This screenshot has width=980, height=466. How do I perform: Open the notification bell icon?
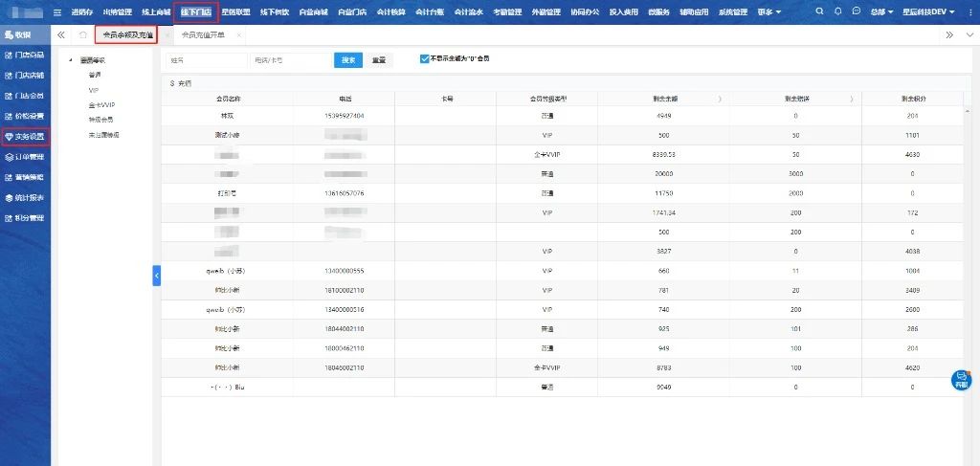pos(838,11)
